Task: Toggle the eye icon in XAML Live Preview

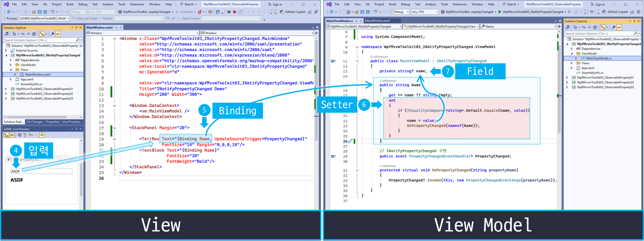Action: tap(42, 135)
